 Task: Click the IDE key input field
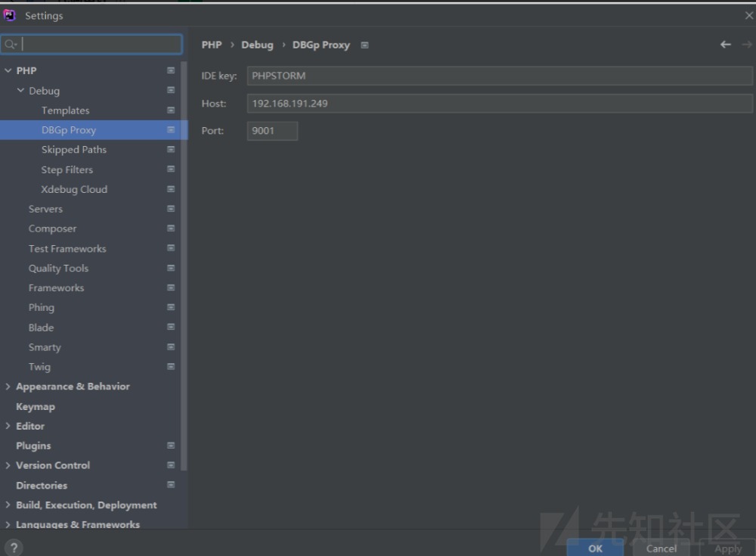[x=499, y=76]
